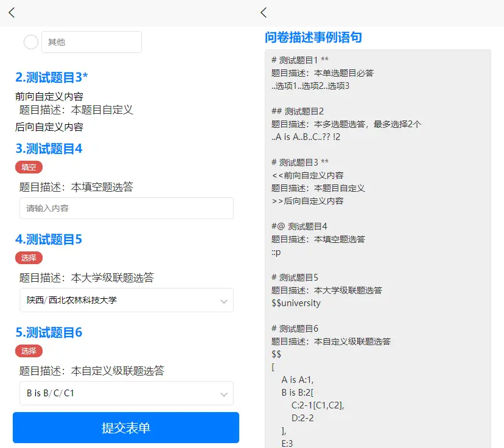Select the 其他 radio button
504x448 pixels.
30,42
